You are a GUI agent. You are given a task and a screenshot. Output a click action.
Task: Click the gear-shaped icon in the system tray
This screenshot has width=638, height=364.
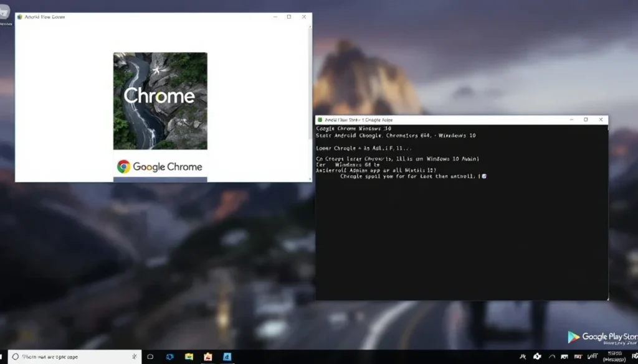click(x=537, y=357)
